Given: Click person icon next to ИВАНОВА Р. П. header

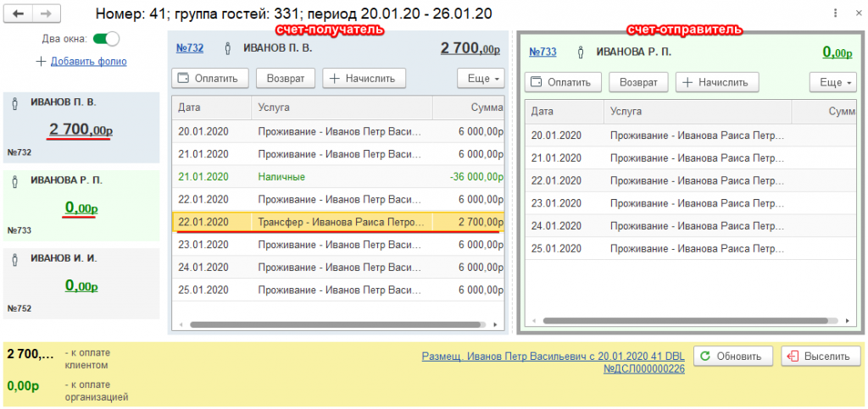Looking at the screenshot, I should point(581,52).
